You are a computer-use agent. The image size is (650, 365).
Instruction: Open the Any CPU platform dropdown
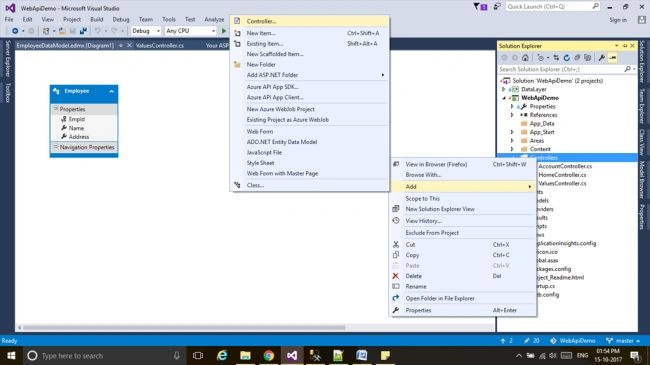pos(191,31)
